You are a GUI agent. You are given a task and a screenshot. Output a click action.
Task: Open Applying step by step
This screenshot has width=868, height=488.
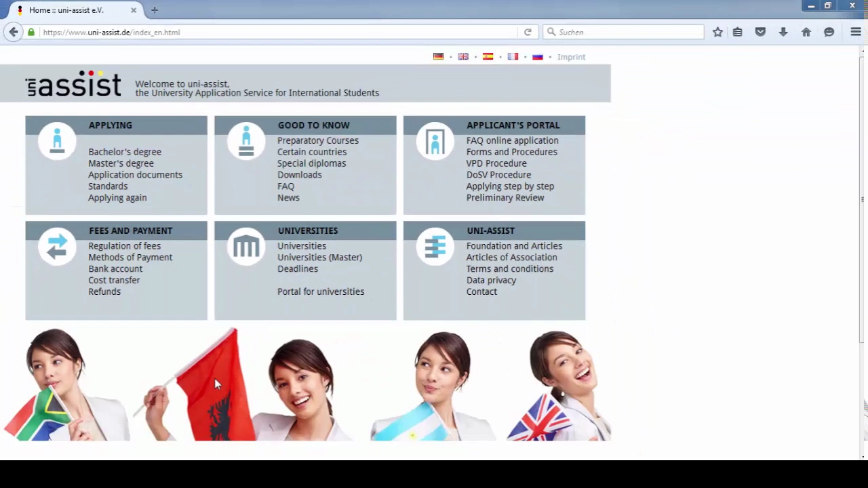510,186
